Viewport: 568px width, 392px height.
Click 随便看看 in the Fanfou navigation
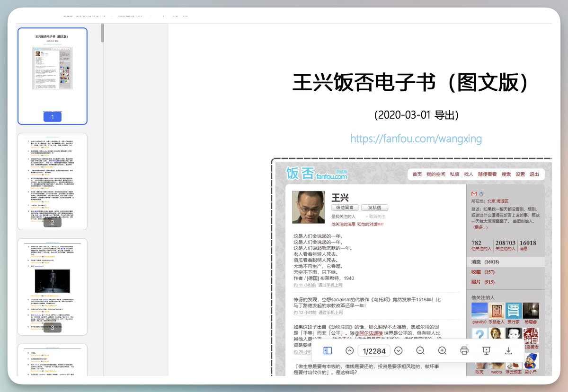[x=488, y=174]
